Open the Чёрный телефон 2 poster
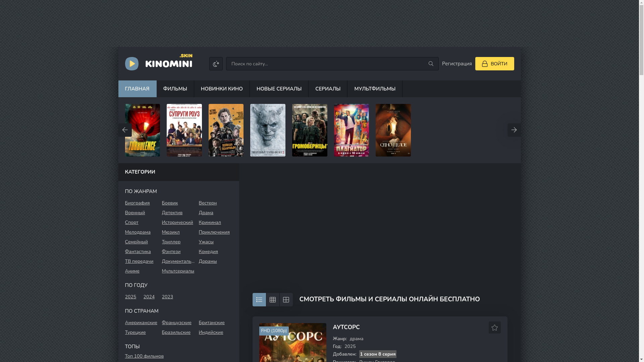 [268, 130]
